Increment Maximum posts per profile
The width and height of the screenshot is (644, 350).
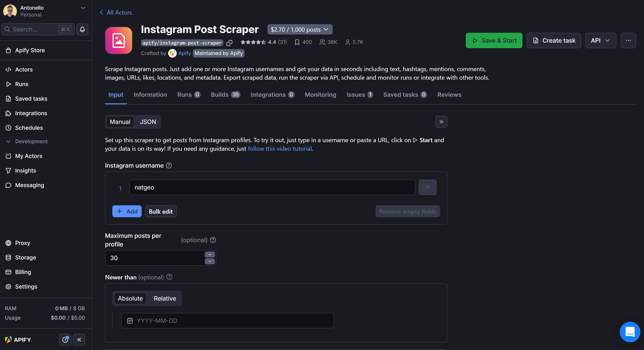[210, 254]
